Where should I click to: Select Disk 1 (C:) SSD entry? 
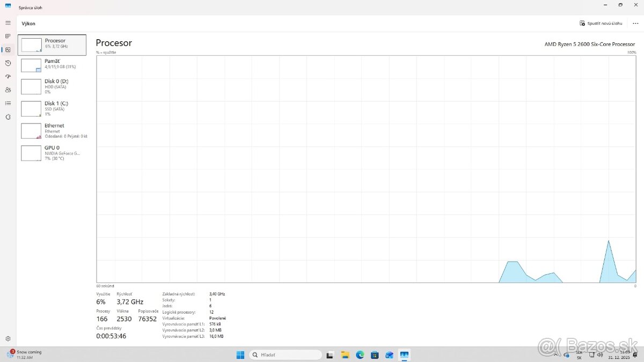click(52, 108)
